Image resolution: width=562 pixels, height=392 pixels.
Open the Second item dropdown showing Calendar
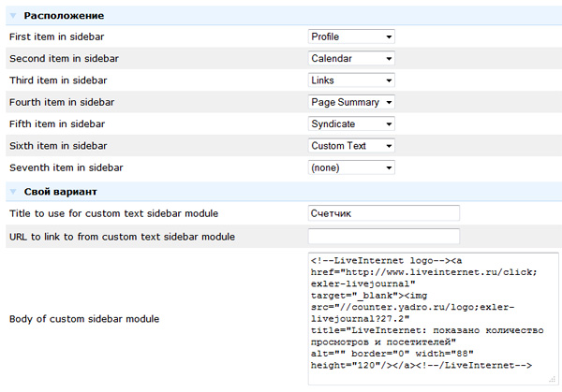(x=351, y=58)
